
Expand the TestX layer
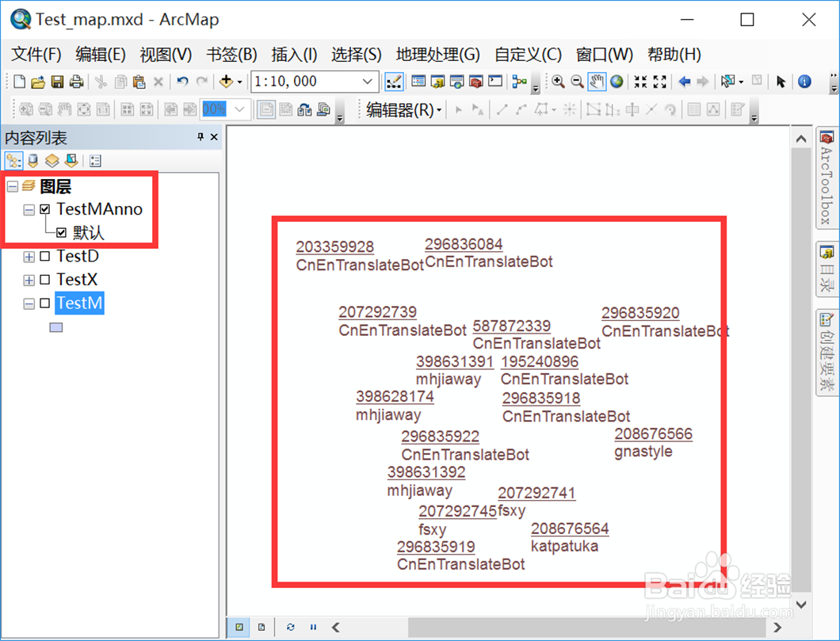click(29, 280)
